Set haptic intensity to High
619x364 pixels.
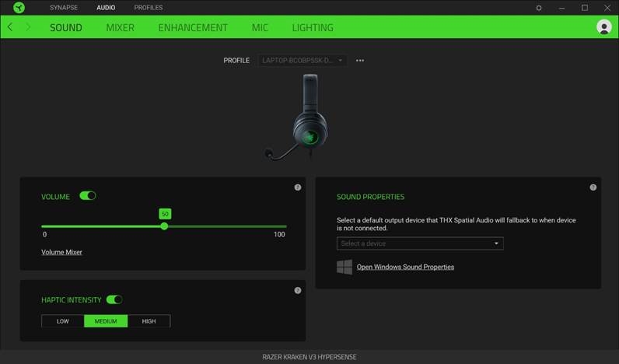[x=149, y=321]
